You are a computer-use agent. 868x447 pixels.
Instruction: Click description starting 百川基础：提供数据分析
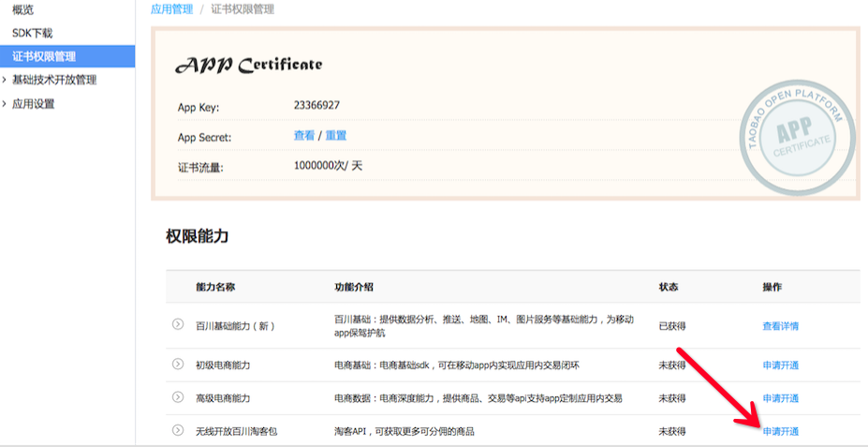pyautogui.click(x=484, y=326)
